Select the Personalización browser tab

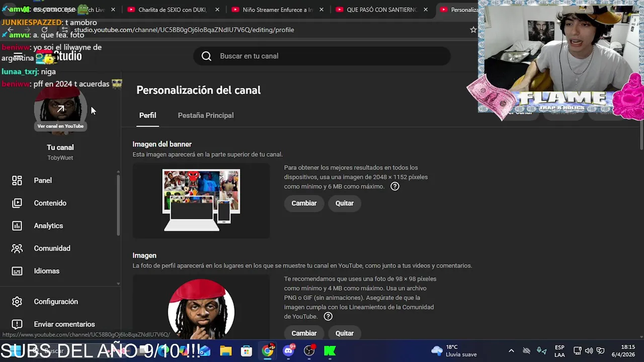457,10
